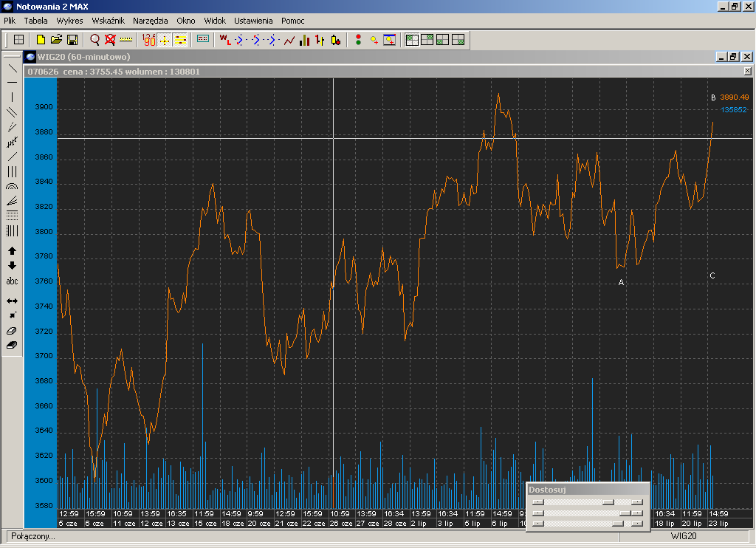This screenshot has height=548, width=756.
Task: Select the bar chart type icon
Action: pos(304,40)
